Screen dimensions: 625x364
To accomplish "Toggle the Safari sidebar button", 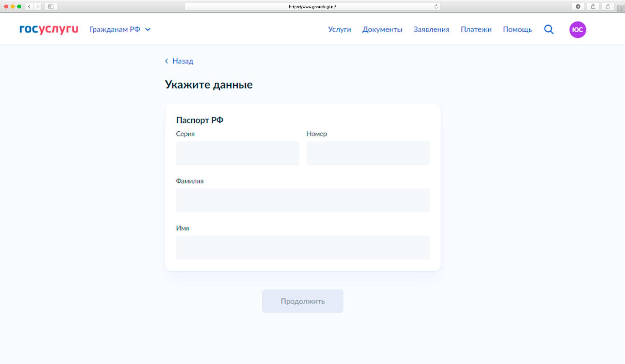I will 51,7.
